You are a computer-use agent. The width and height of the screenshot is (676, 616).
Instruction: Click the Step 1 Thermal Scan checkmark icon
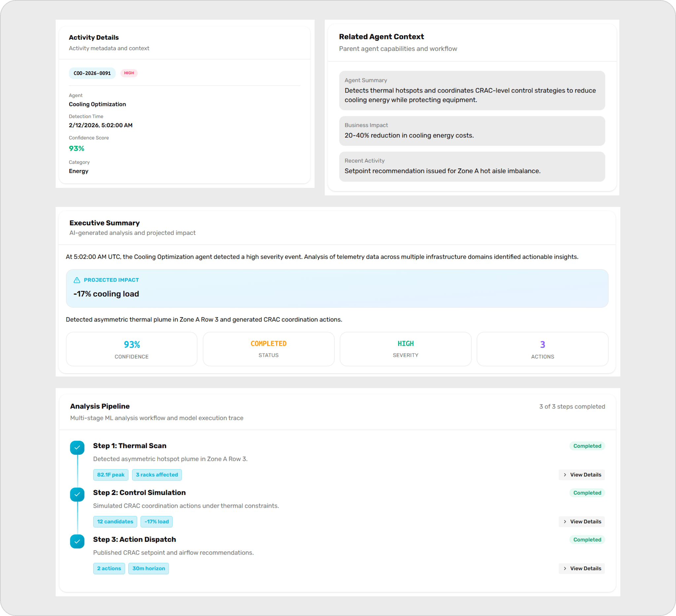point(78,448)
